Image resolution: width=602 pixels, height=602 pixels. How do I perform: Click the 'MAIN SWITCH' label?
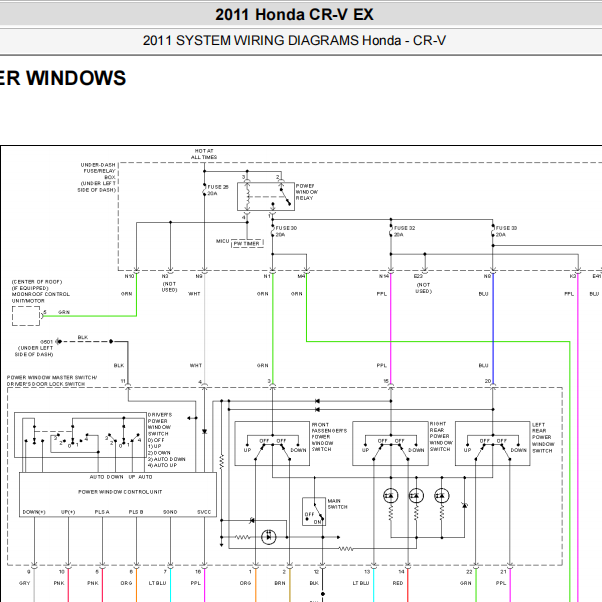pyautogui.click(x=337, y=504)
